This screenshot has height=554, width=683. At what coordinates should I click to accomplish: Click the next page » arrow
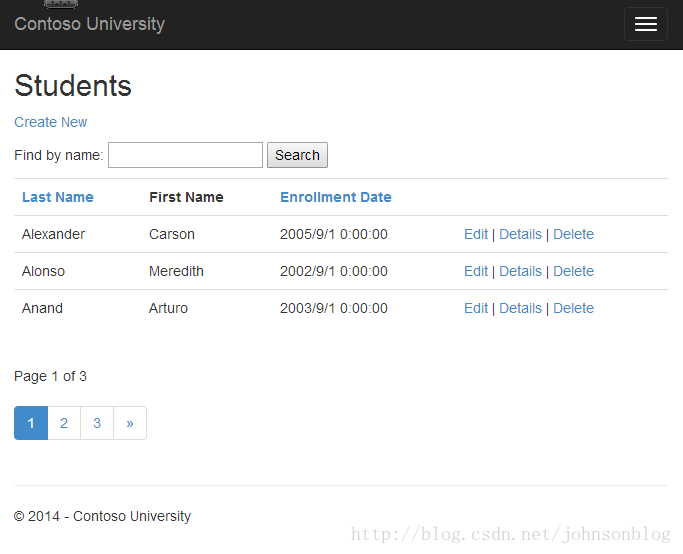pos(130,423)
